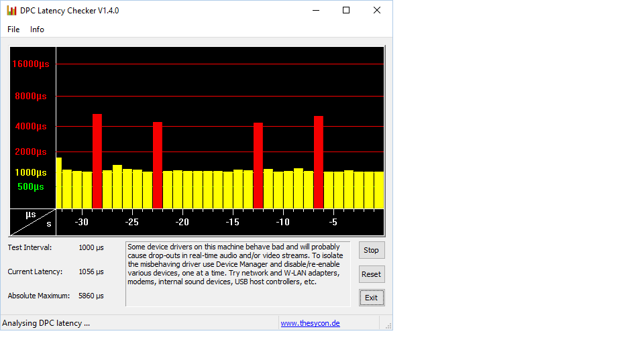Click the Current Latency label
This screenshot has height=362, width=644.
click(35, 271)
